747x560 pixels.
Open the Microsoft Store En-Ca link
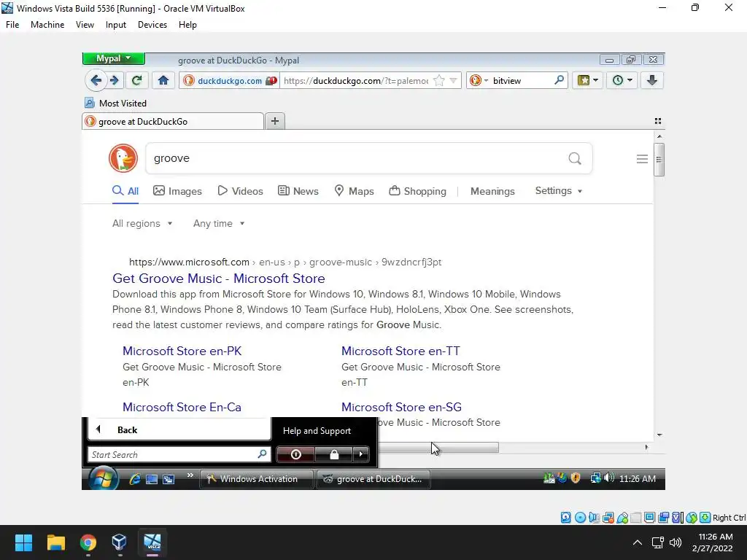pyautogui.click(x=182, y=407)
